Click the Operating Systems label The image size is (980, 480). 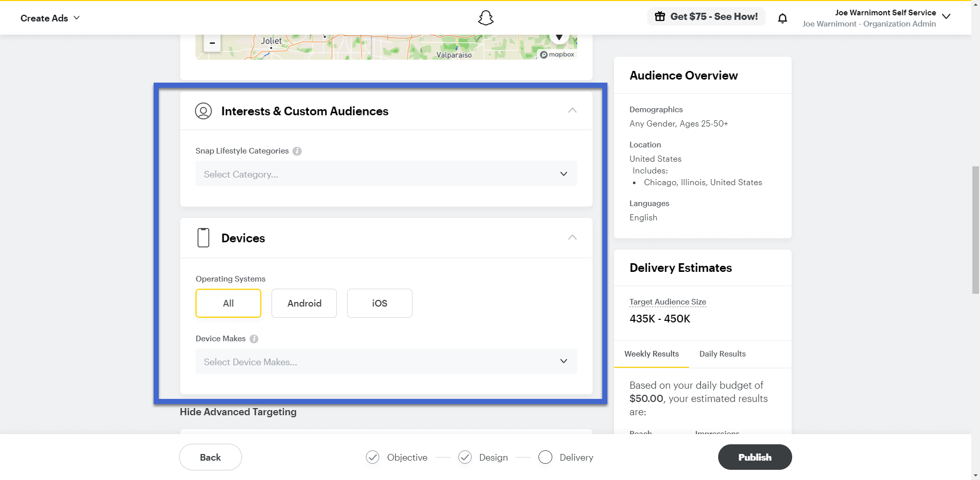[230, 279]
